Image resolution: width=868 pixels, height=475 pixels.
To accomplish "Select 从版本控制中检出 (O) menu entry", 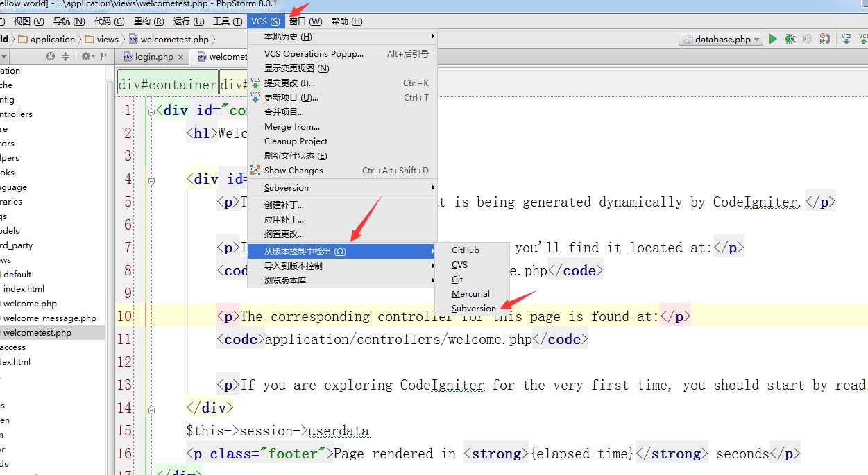I will pyautogui.click(x=343, y=252).
